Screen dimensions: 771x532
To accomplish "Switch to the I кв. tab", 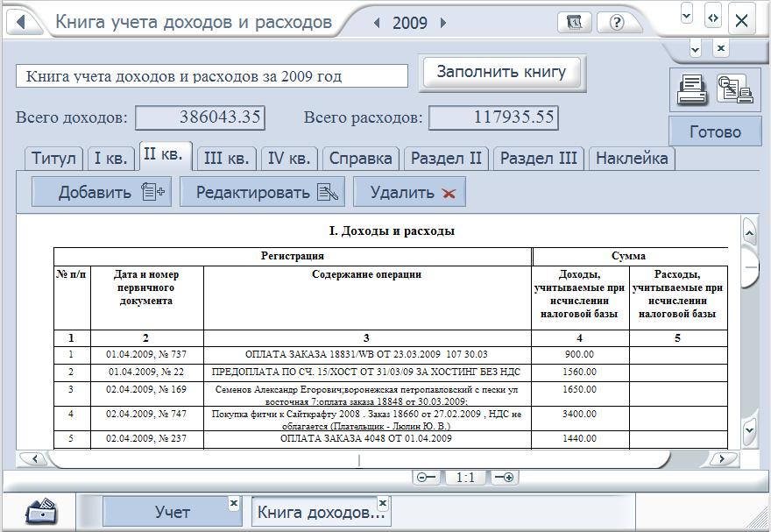I will coord(111,159).
